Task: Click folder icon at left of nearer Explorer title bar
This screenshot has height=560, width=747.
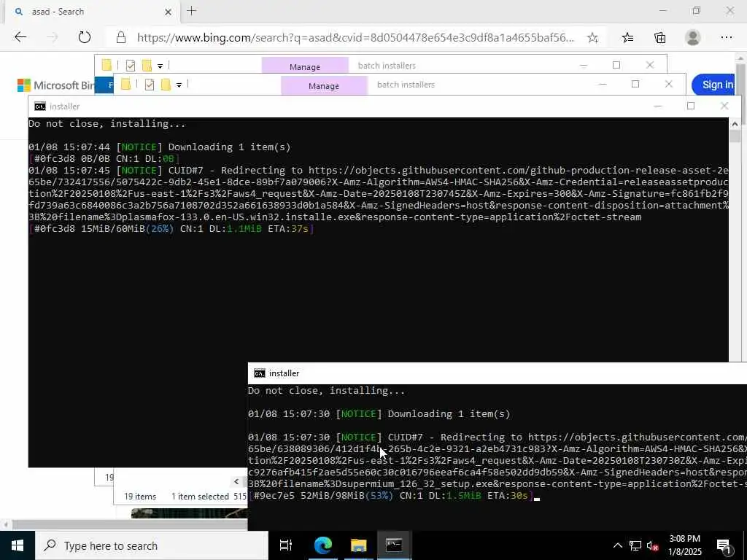Action: click(x=125, y=85)
